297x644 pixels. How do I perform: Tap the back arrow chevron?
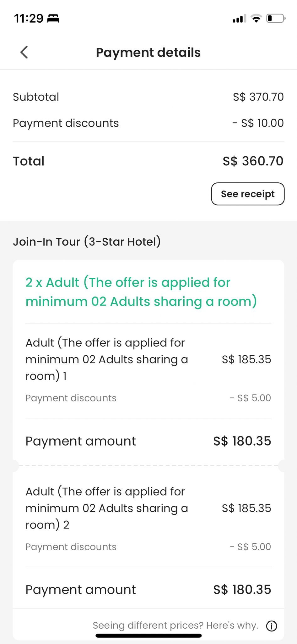[x=24, y=52]
